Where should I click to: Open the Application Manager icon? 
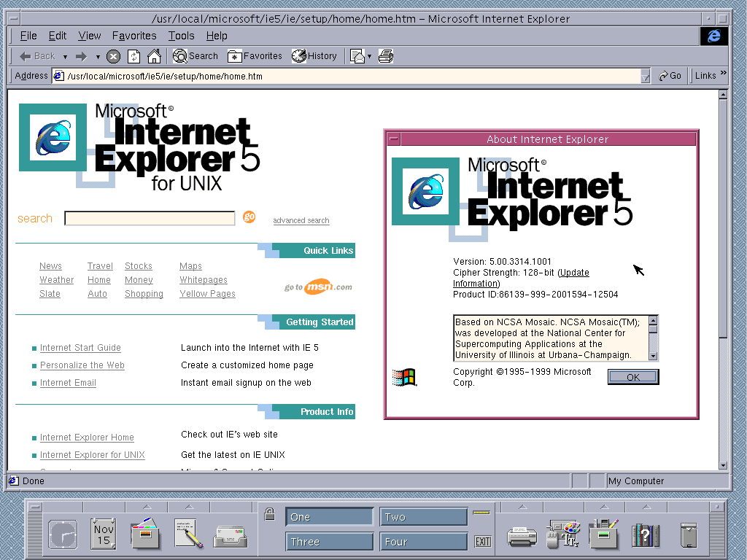[603, 534]
